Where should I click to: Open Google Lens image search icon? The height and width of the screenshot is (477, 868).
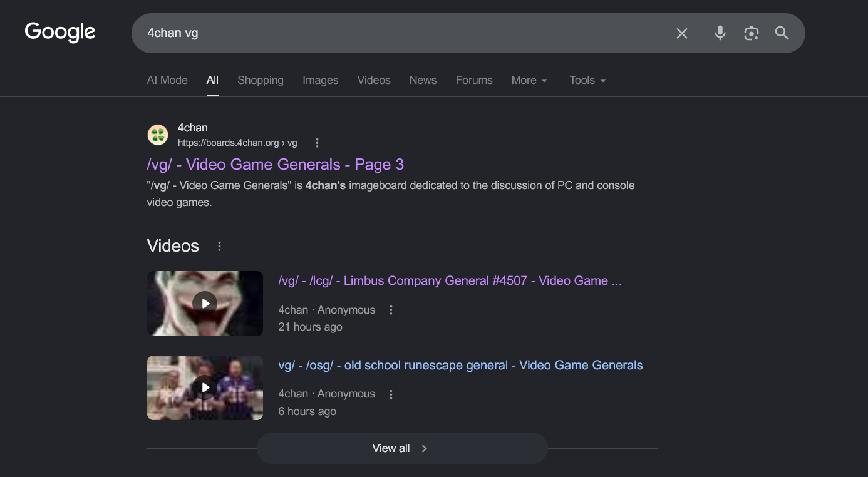coord(752,33)
